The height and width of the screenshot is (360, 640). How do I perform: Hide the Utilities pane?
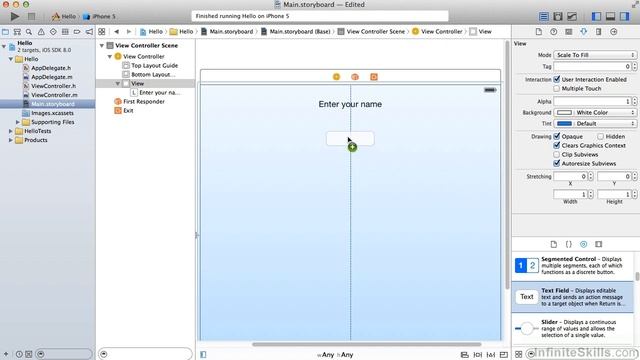[x=624, y=16]
